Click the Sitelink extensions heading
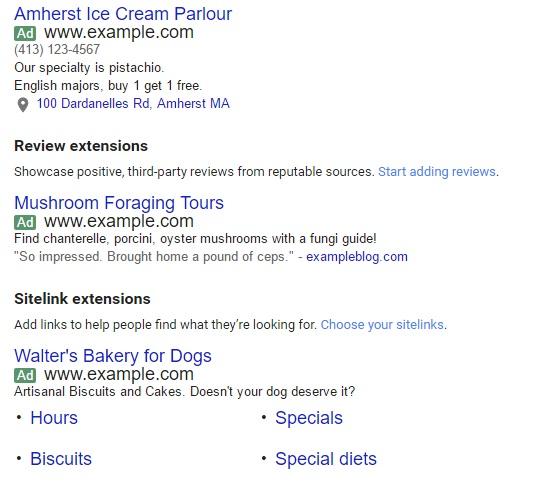This screenshot has width=556, height=493. tap(82, 299)
